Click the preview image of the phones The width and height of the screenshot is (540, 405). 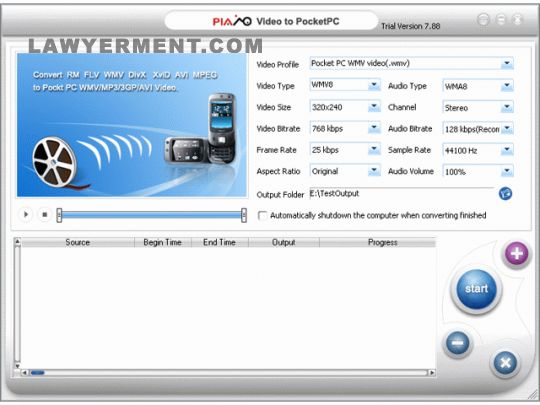pyautogui.click(x=132, y=125)
